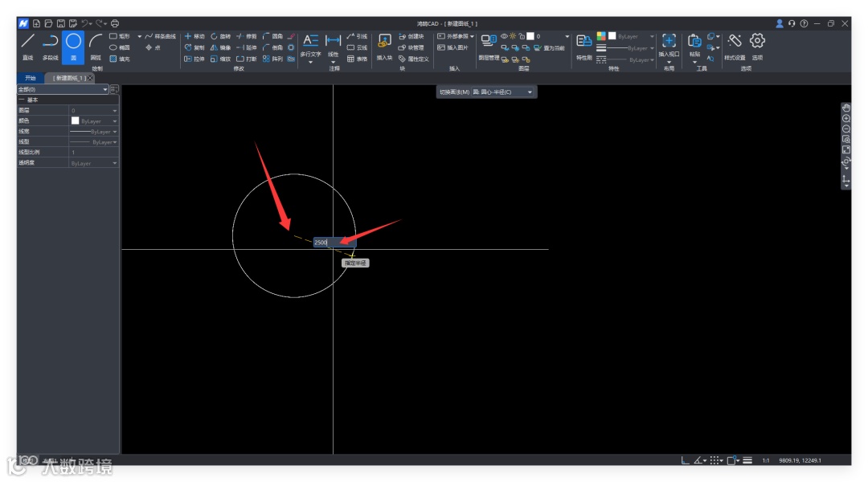
Task: Open the ribbon lineweight ByLayer dropdown
Action: [631, 48]
